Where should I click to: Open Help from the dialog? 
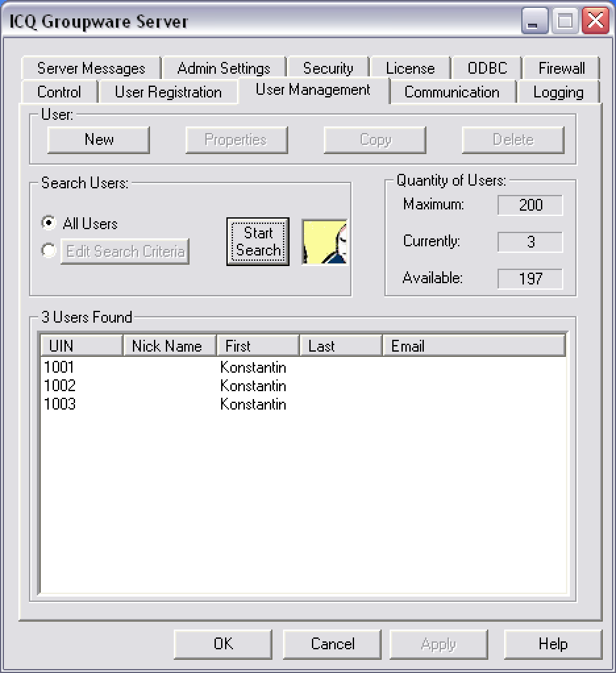pyautogui.click(x=553, y=644)
